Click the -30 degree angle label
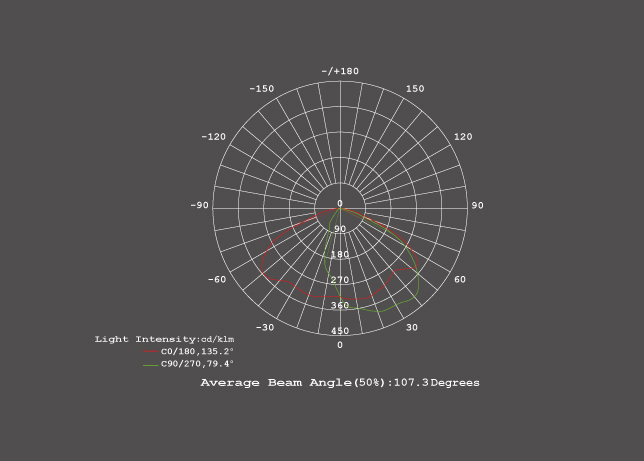Viewport: 644px width, 461px height. click(x=265, y=328)
